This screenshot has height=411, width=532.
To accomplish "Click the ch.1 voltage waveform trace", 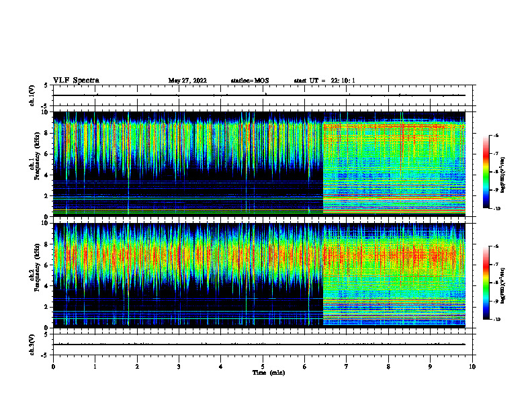I will pyautogui.click(x=259, y=95).
